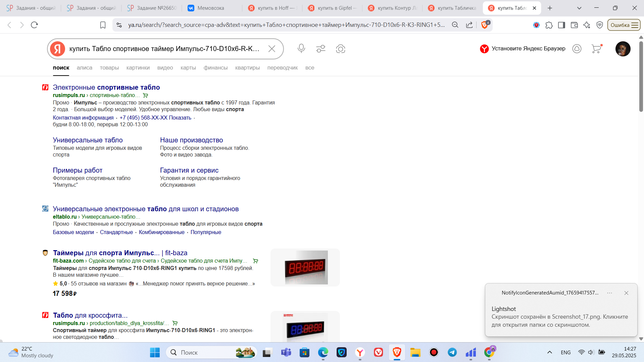The image size is (644, 362).
Task: Open File Explorer from the taskbar
Action: pos(415,353)
